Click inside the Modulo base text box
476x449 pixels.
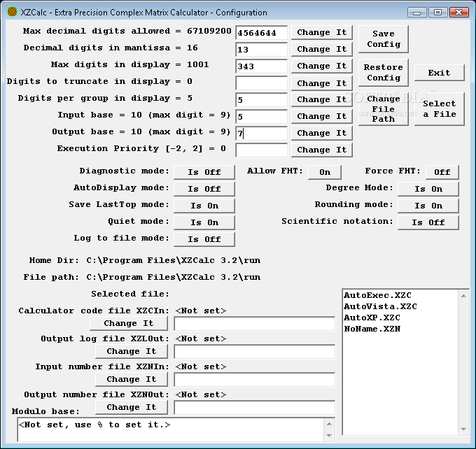pos(171,429)
